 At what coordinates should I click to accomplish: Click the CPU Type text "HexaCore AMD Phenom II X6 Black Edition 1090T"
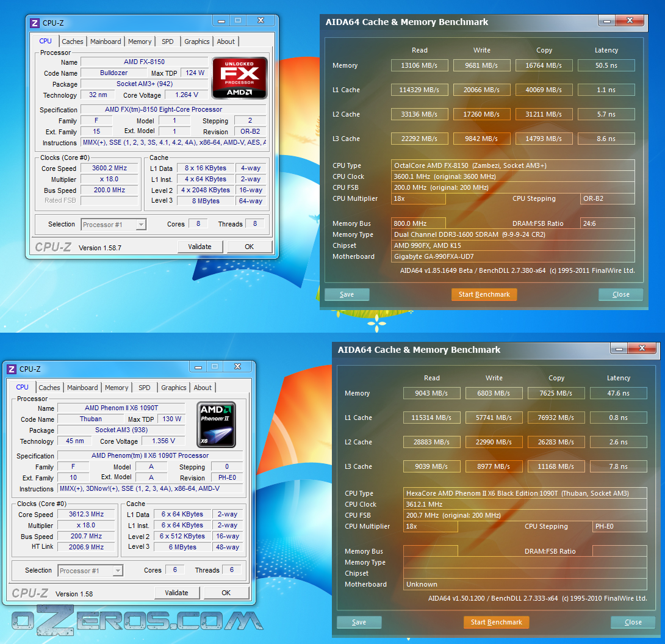(x=482, y=493)
